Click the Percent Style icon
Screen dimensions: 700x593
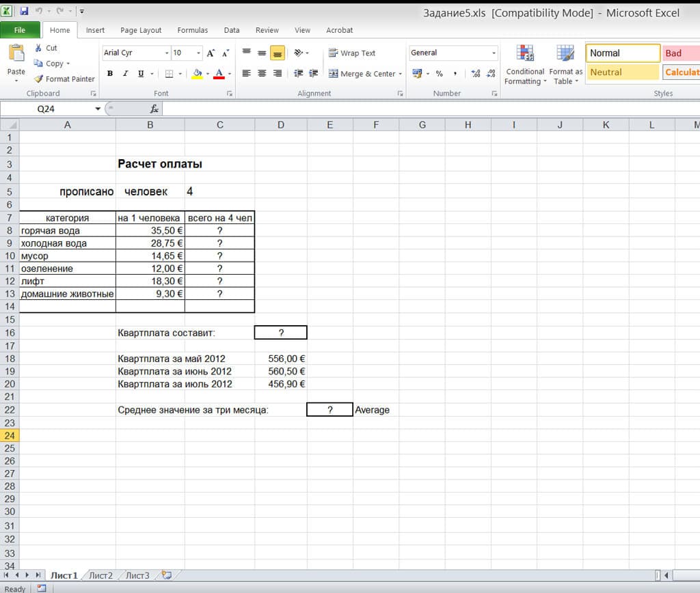[x=439, y=74]
